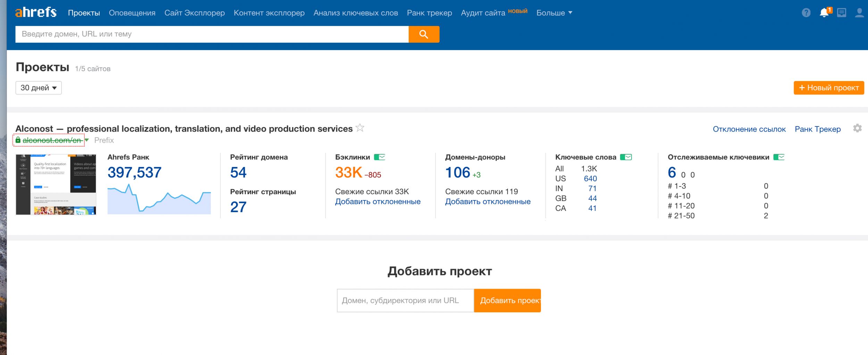
Task: Click the Prefix mode label
Action: [x=104, y=140]
